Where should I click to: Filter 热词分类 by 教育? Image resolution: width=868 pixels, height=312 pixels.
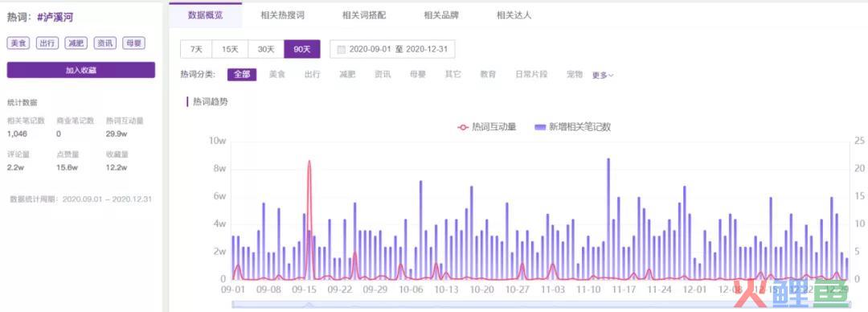[488, 75]
